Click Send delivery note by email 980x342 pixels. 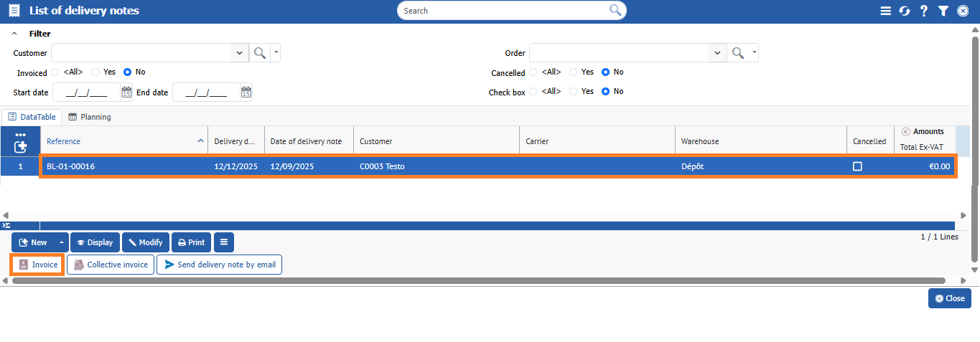[220, 265]
